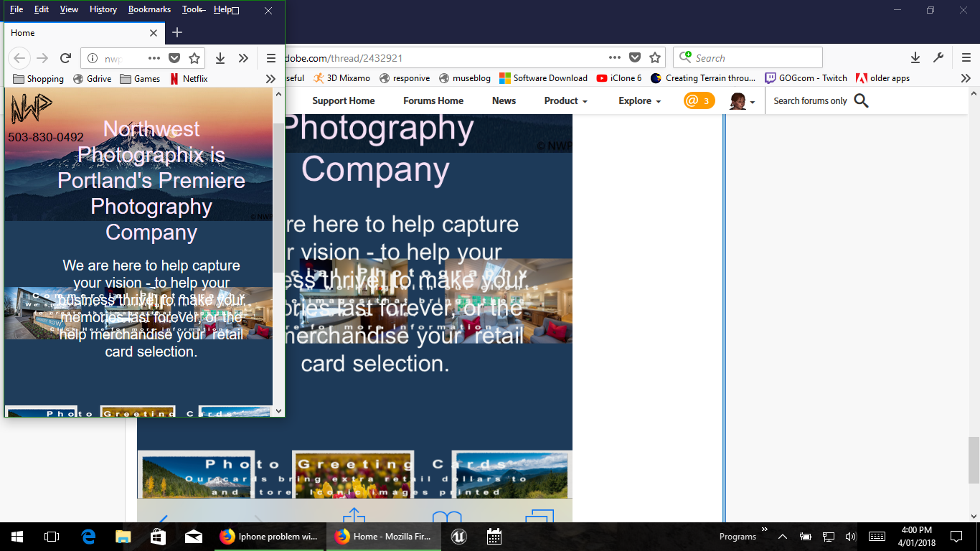Image resolution: width=980 pixels, height=551 pixels.
Task: Open the responive bookmark
Action: coord(405,78)
